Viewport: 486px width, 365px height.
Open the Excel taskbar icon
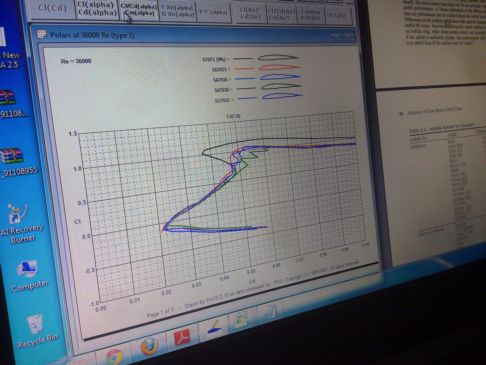[x=241, y=320]
